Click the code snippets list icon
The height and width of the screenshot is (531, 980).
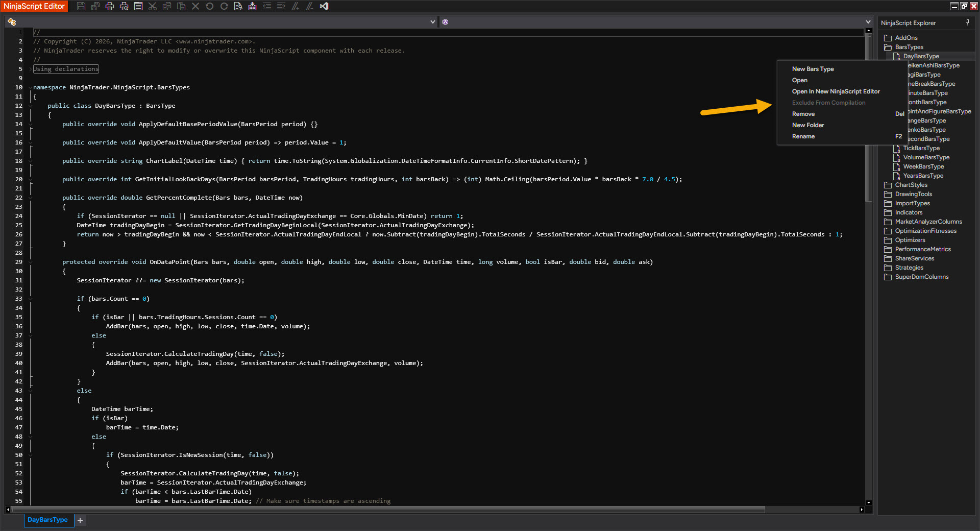point(138,6)
